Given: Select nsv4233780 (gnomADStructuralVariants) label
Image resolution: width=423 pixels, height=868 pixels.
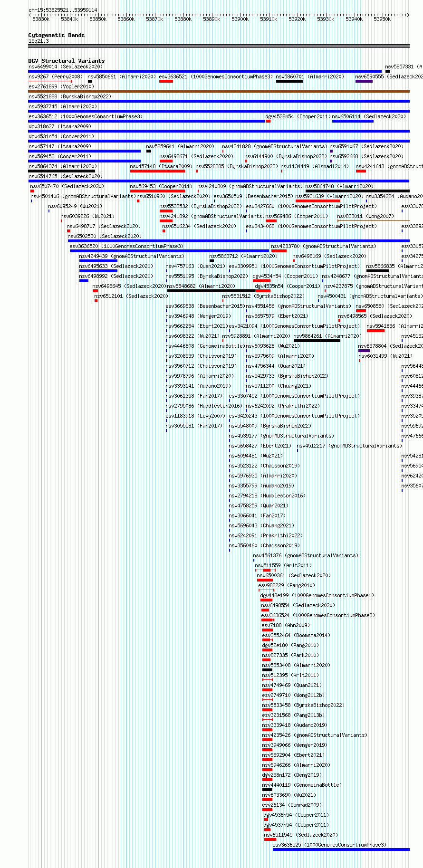Looking at the screenshot, I should (324, 246).
